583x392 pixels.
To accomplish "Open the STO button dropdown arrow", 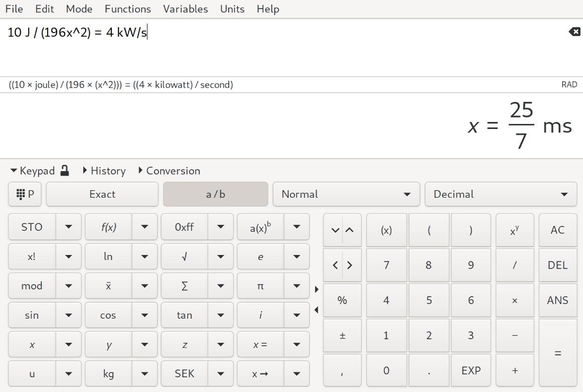I will coord(68,227).
